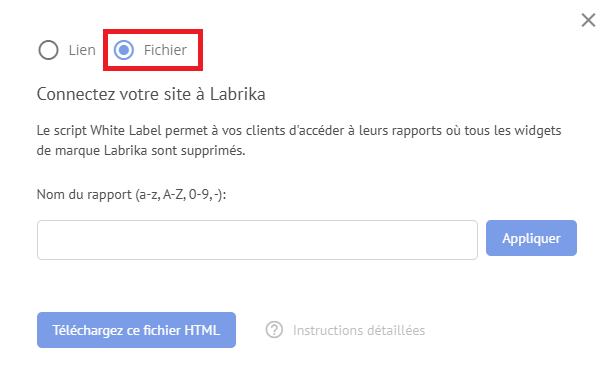Click the 'Fichier' label text
The image size is (613, 379).
click(165, 50)
